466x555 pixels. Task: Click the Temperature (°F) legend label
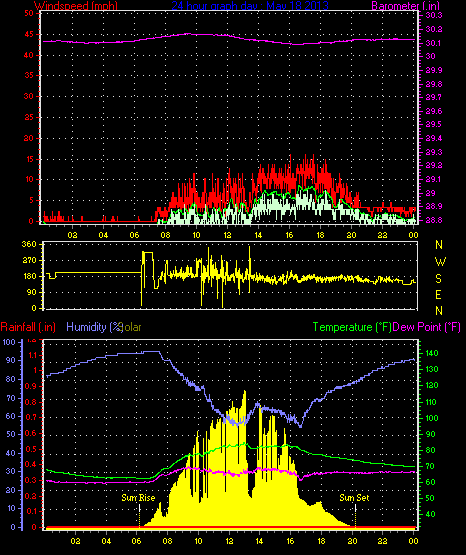click(352, 327)
